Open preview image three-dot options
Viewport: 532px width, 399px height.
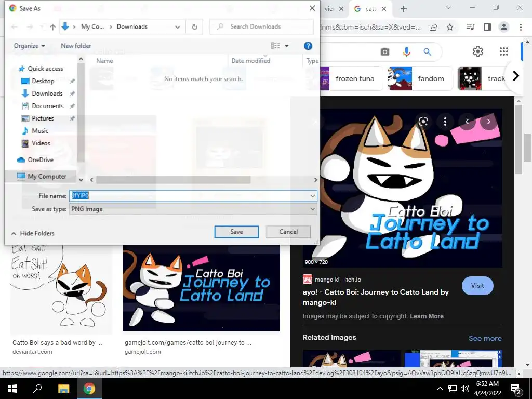click(x=445, y=122)
